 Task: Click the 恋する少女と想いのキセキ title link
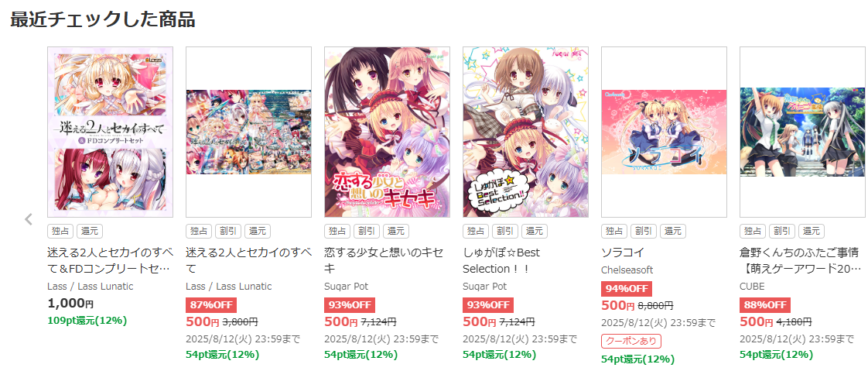tap(384, 260)
